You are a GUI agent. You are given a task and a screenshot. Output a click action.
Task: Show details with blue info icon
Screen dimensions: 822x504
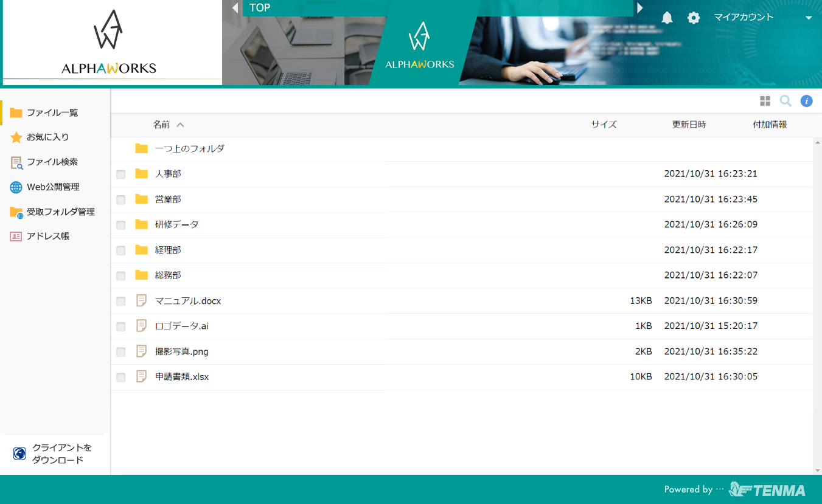pyautogui.click(x=806, y=101)
